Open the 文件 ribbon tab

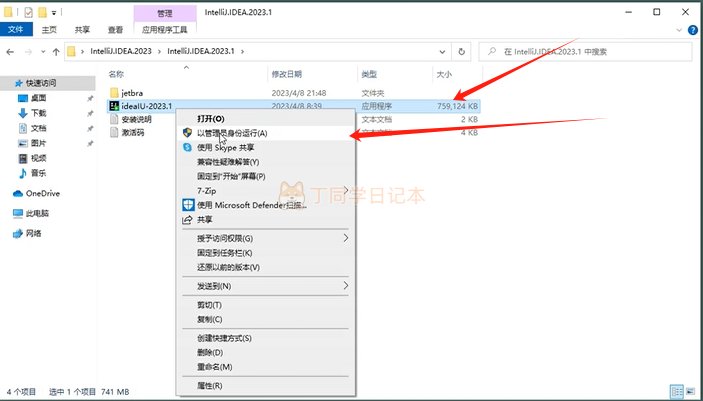16,30
